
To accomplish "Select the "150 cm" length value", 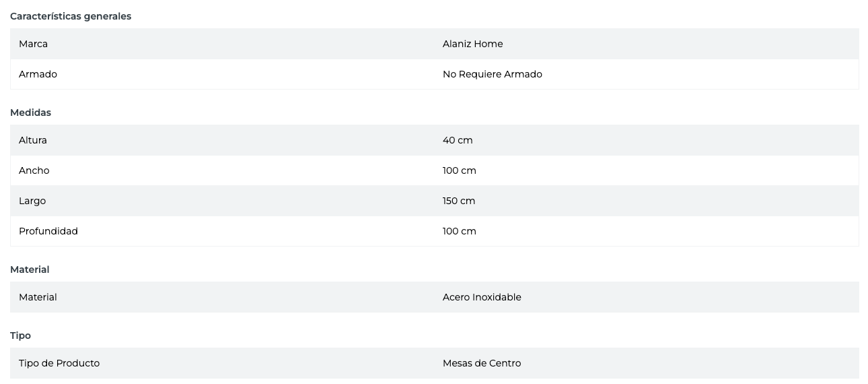I will coord(459,201).
